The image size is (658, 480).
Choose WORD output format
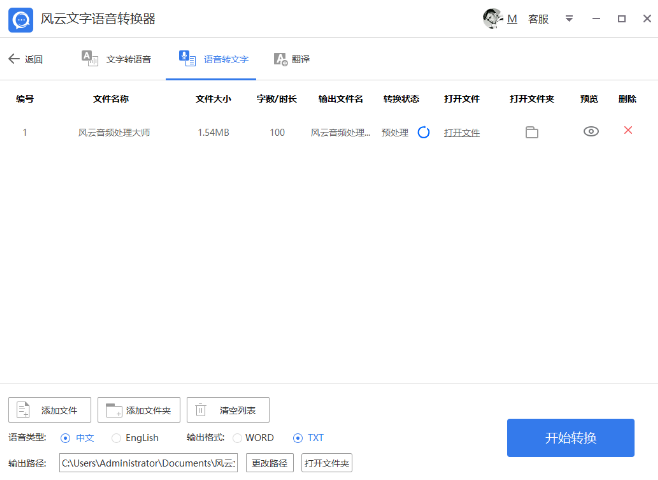click(238, 438)
